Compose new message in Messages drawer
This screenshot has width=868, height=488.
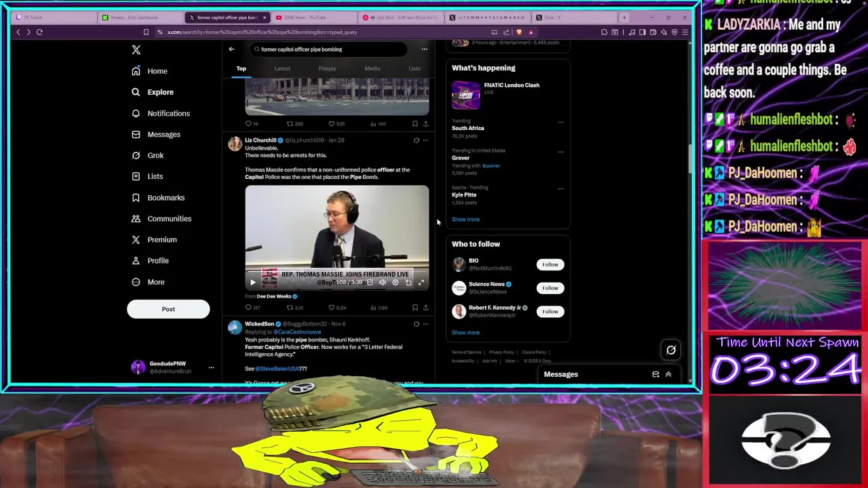[x=656, y=374]
